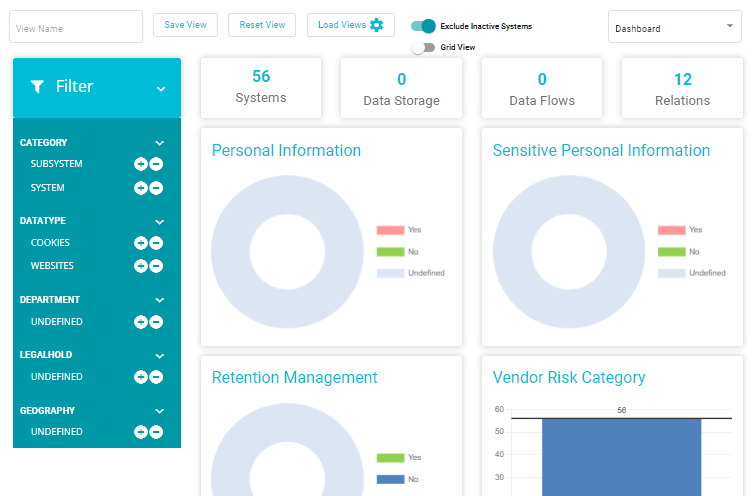The width and height of the screenshot is (752, 496).
Task: Click the Load Views button
Action: point(351,25)
